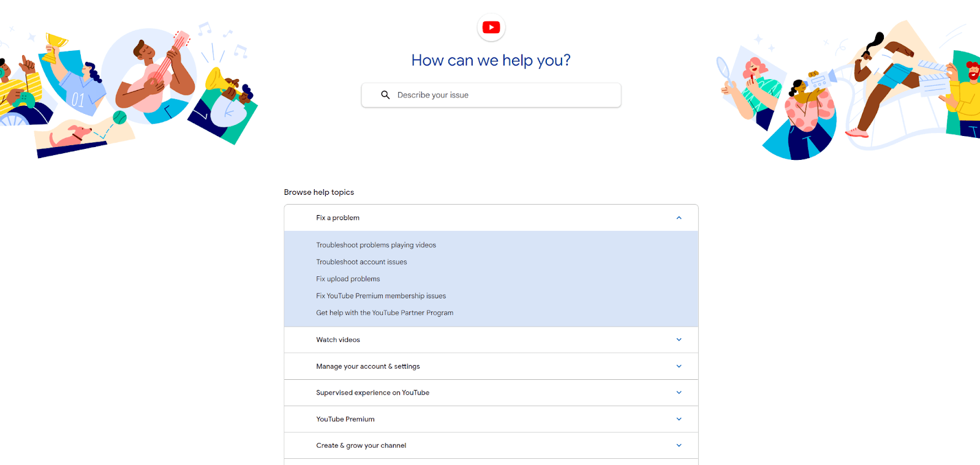Expand the YouTube Premium chevron arrow
The width and height of the screenshot is (980, 465).
point(679,419)
